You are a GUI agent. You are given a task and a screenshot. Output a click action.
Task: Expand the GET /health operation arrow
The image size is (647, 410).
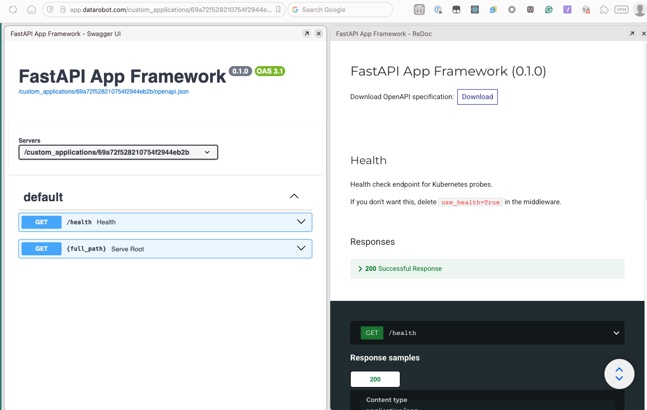(x=301, y=222)
